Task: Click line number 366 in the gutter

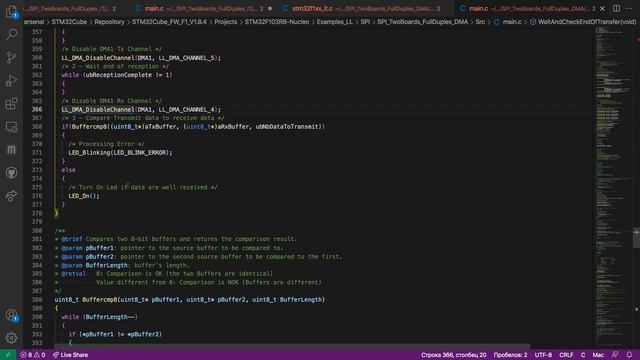Action: (x=37, y=109)
